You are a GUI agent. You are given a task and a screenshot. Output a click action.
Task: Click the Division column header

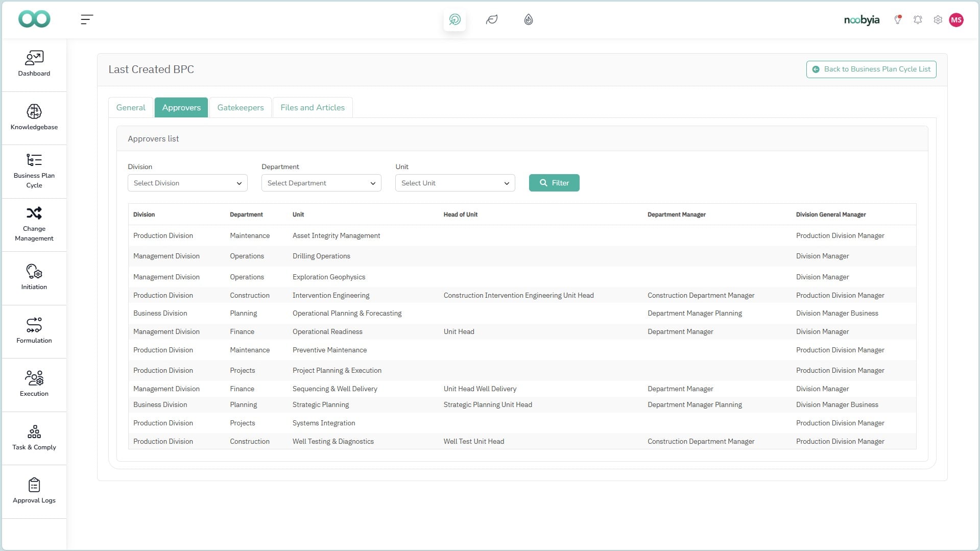click(144, 214)
